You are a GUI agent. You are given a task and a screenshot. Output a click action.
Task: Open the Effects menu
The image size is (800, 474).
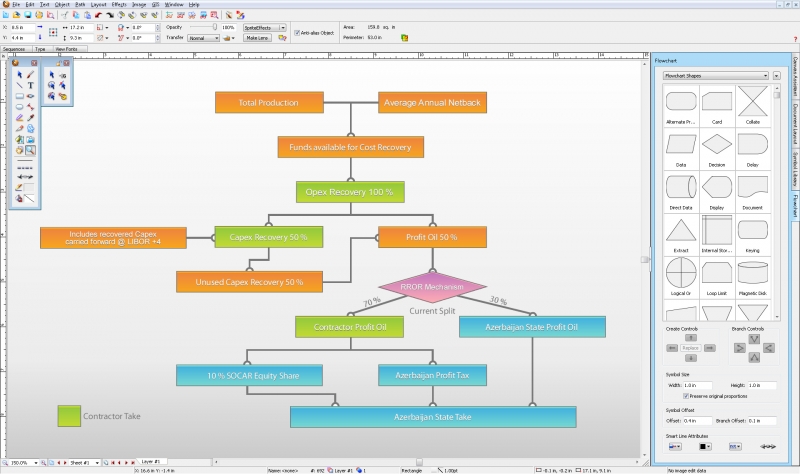(119, 5)
